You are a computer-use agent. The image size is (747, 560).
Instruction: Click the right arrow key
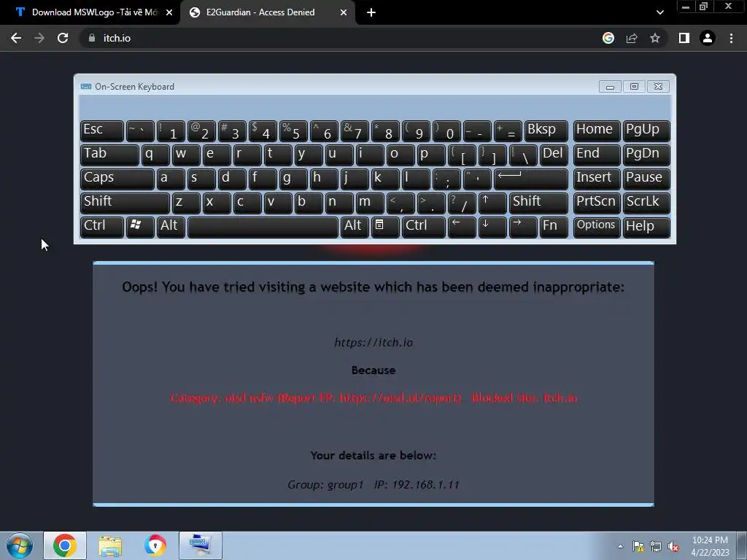(523, 227)
